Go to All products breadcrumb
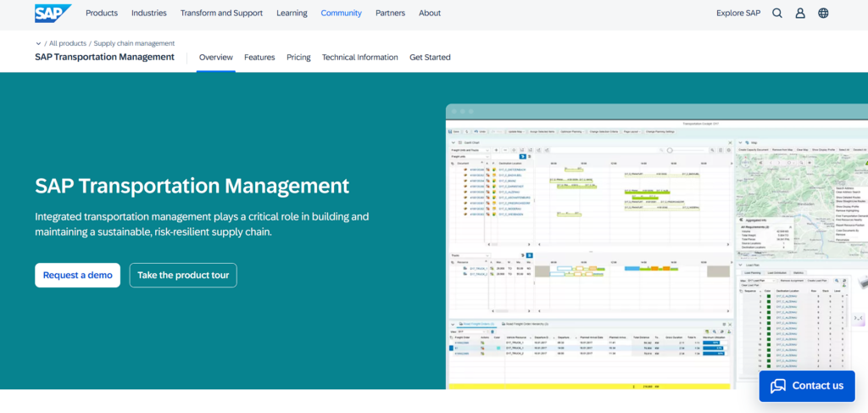The image size is (868, 413). click(x=68, y=43)
